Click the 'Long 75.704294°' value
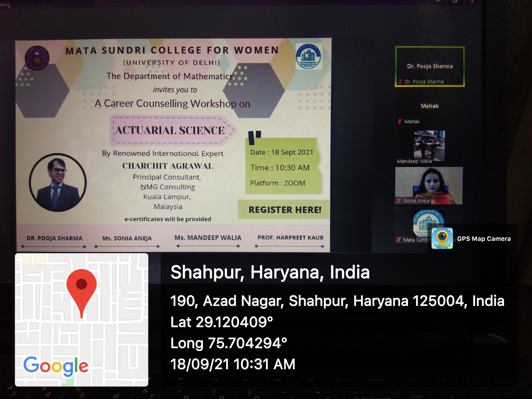This screenshot has width=532, height=399. 229,343
